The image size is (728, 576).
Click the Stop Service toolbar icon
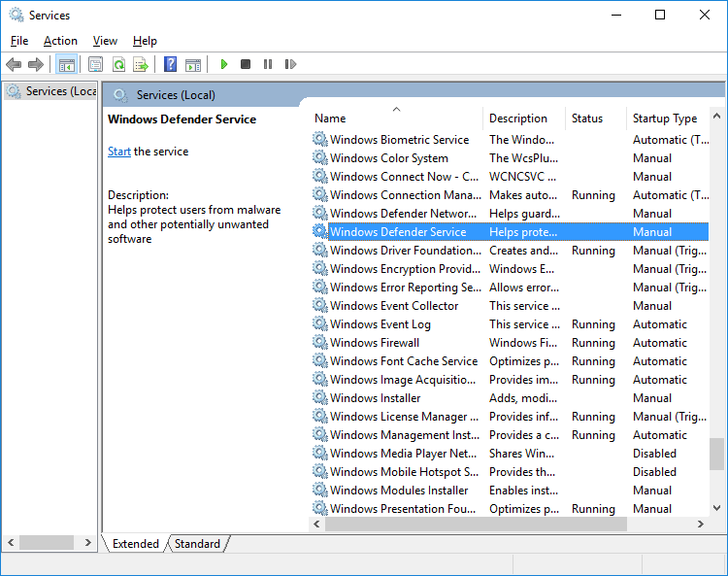pyautogui.click(x=246, y=64)
